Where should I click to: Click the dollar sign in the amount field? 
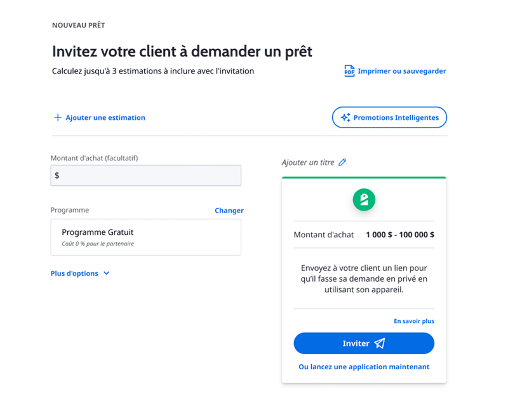coord(57,176)
